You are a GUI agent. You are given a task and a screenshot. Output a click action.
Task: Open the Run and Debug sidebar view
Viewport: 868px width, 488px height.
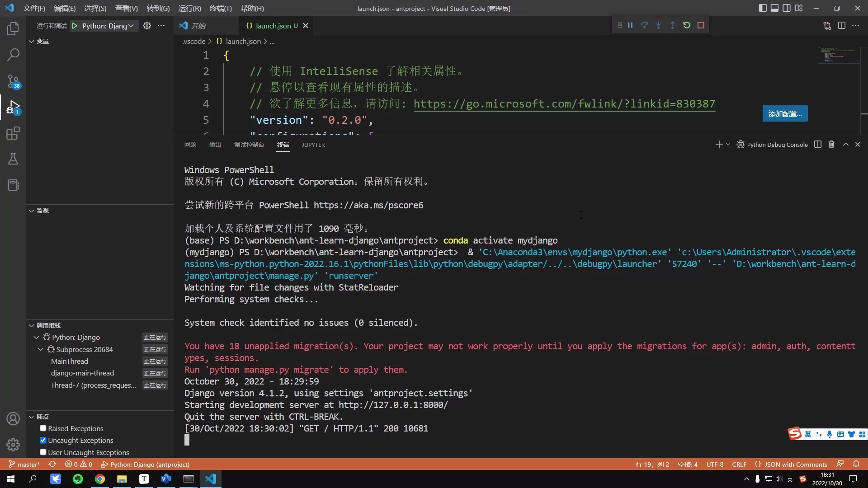[13, 108]
